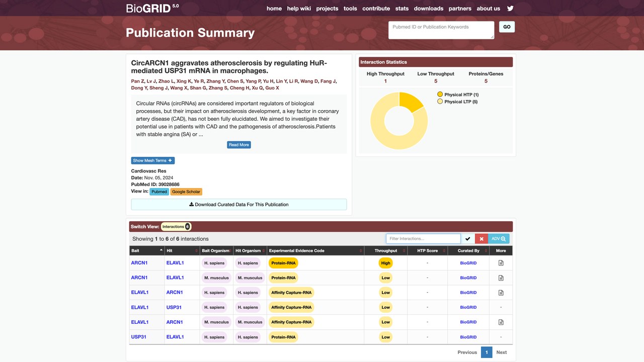This screenshot has height=362, width=644.
Task: Expand Show Mesh Terms
Action: [153, 160]
